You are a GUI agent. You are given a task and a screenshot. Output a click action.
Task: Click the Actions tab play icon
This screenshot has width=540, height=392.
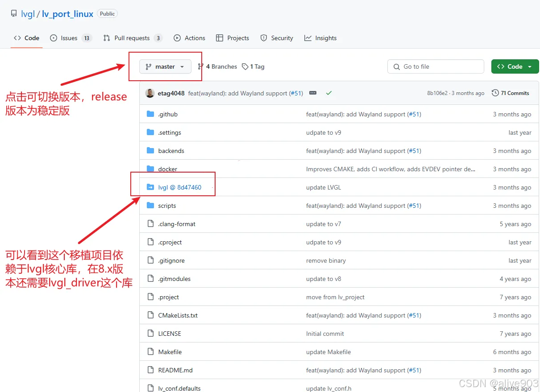click(x=177, y=38)
